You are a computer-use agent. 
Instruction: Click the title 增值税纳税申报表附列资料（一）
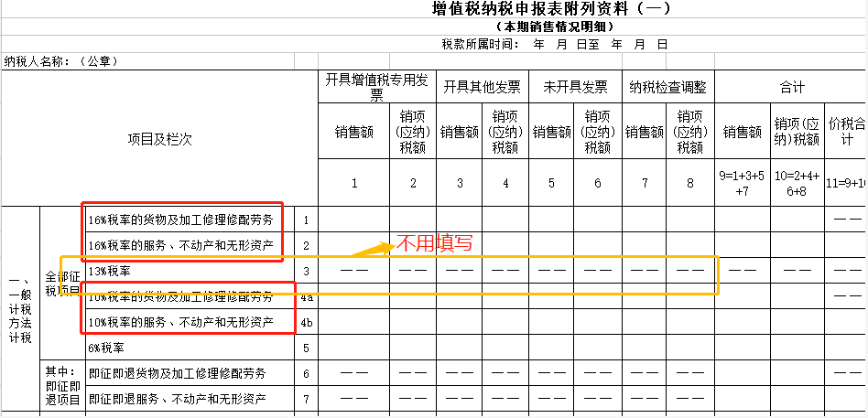[551, 9]
